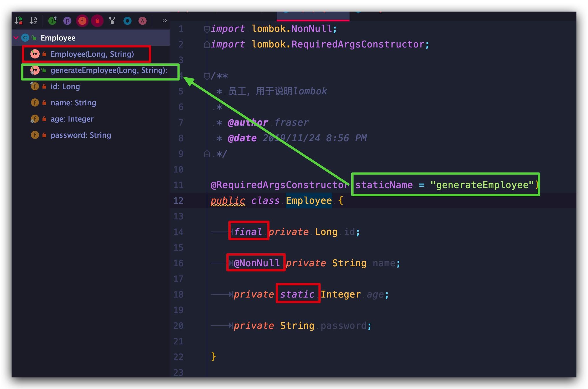Image resolution: width=588 pixels, height=389 pixels.
Task: Fold the import block on line 1
Action: pos(206,29)
